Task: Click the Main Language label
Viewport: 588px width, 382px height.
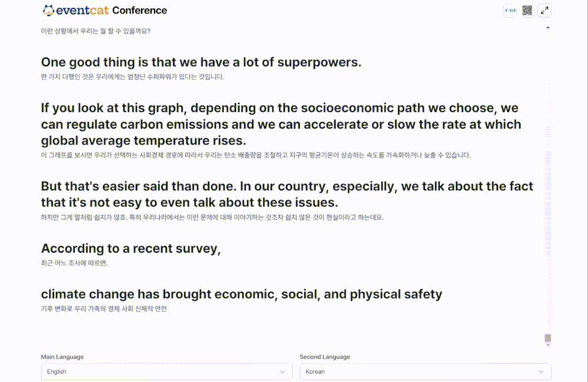Action: coord(62,357)
